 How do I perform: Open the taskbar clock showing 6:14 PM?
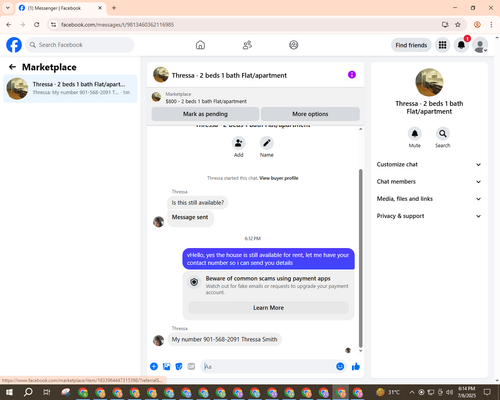pyautogui.click(x=466, y=392)
